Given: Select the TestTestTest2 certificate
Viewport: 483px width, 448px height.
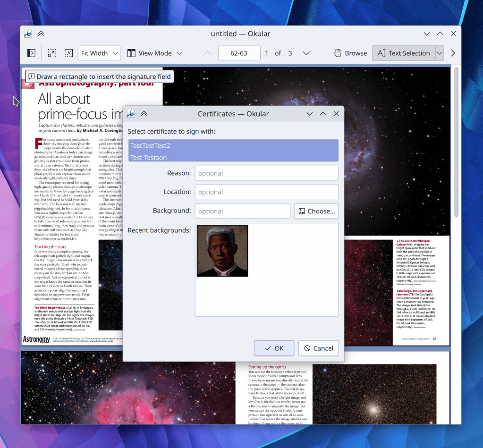Looking at the screenshot, I should pos(233,146).
